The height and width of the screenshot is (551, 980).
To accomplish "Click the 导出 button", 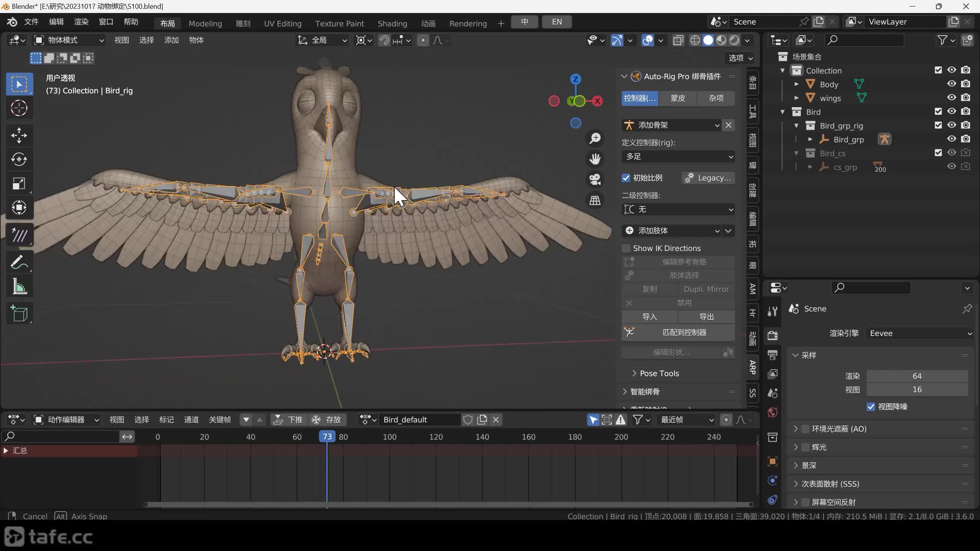I will tap(706, 317).
